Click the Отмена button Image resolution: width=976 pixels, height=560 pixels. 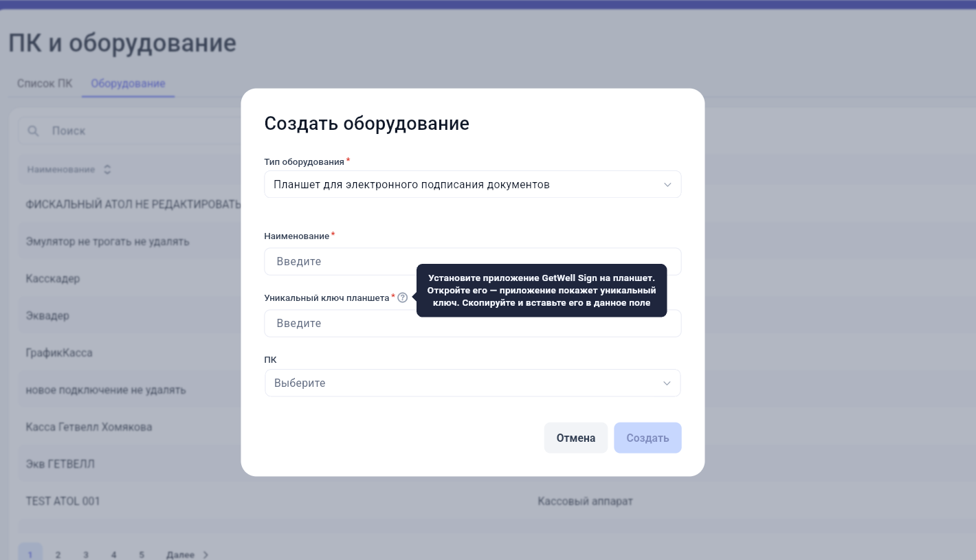coord(576,438)
